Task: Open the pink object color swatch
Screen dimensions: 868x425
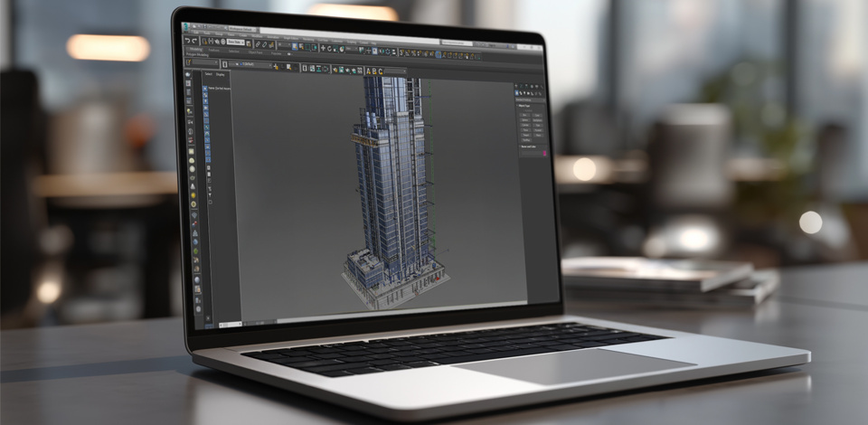Action: click(544, 153)
